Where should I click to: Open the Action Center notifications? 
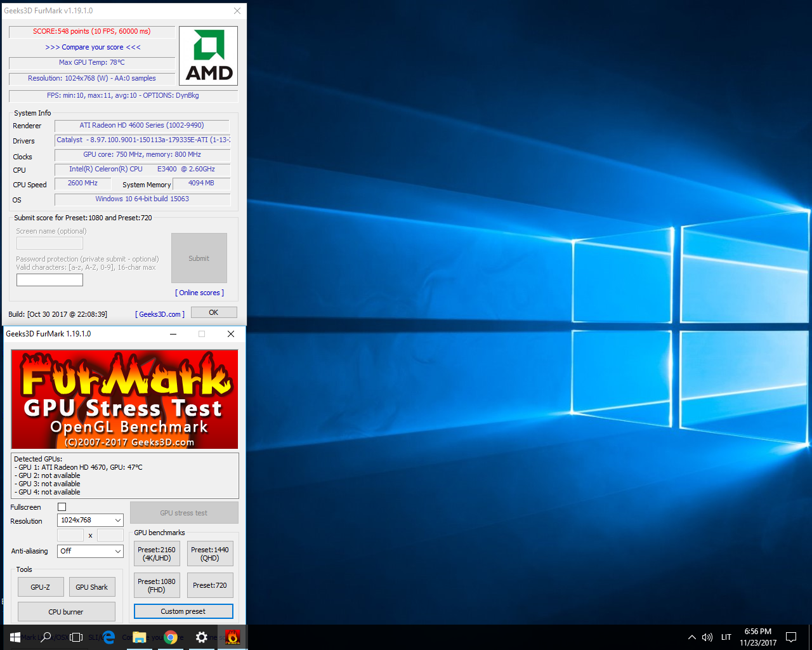coord(791,637)
